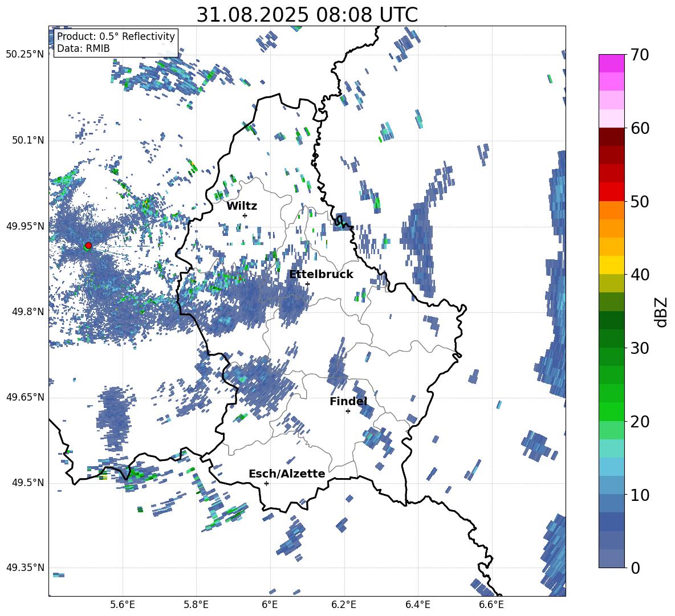Click the 49.5°N latitude label
This screenshot has width=675, height=616.
click(27, 483)
